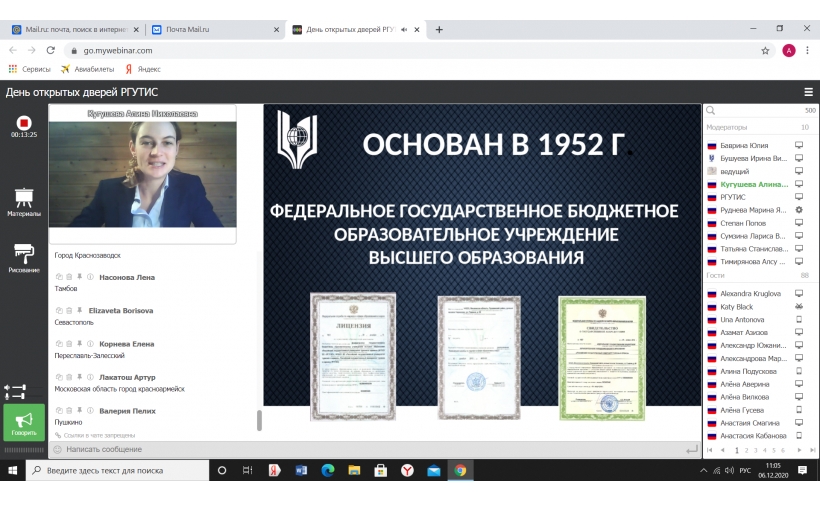Switch to Почта Mail.ru tab

(x=214, y=30)
